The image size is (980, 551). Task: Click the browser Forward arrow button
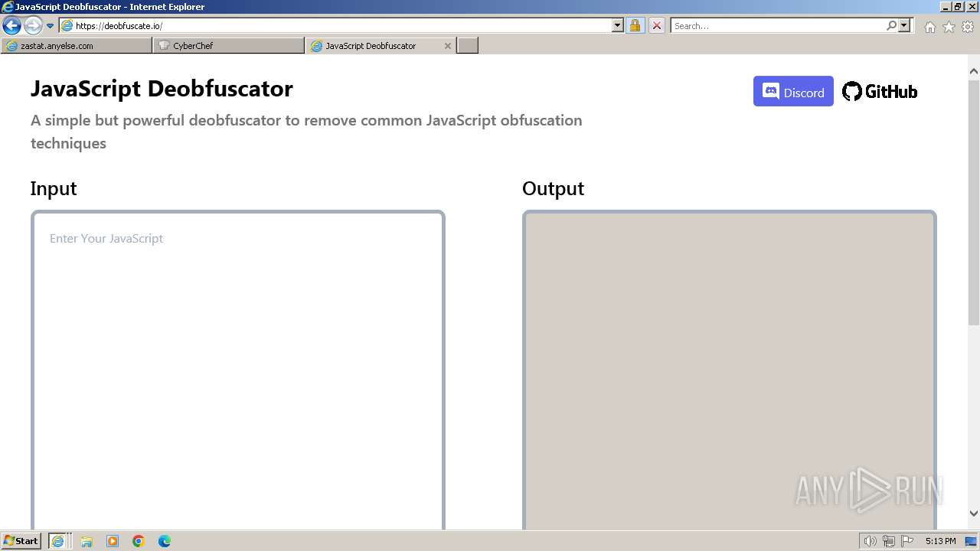point(33,26)
